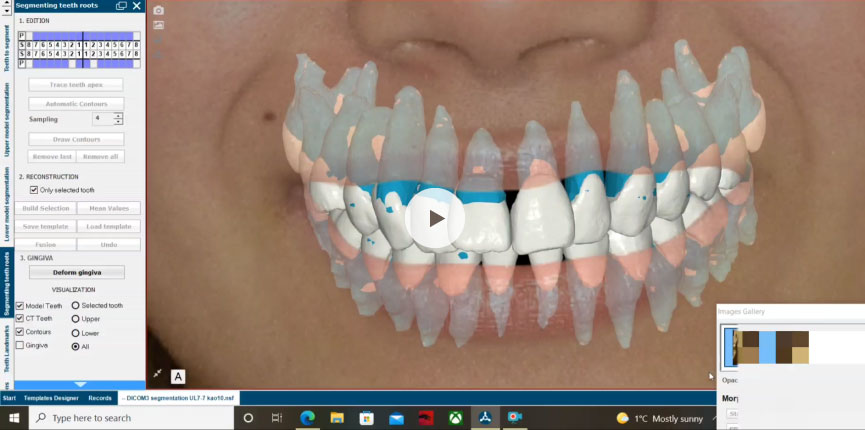Screen dimensions: 865x430
Task: Select upper-row S cell in tooth chart
Action: click(22, 45)
